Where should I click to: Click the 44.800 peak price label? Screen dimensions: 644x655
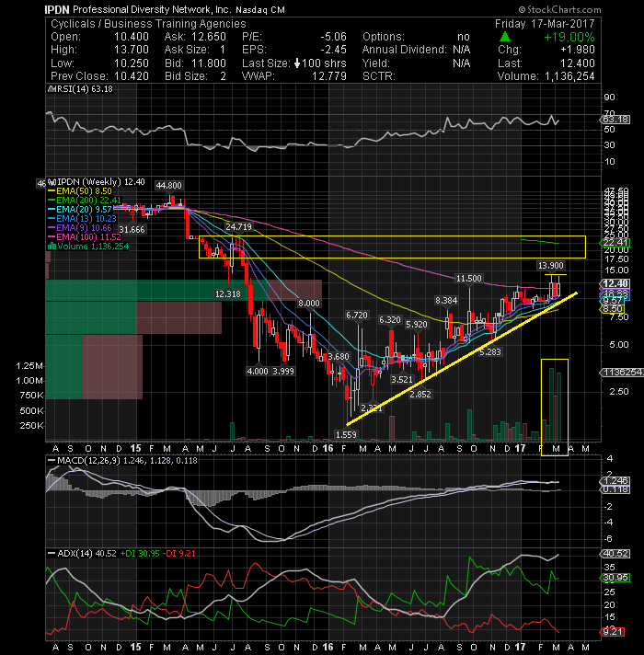[168, 186]
